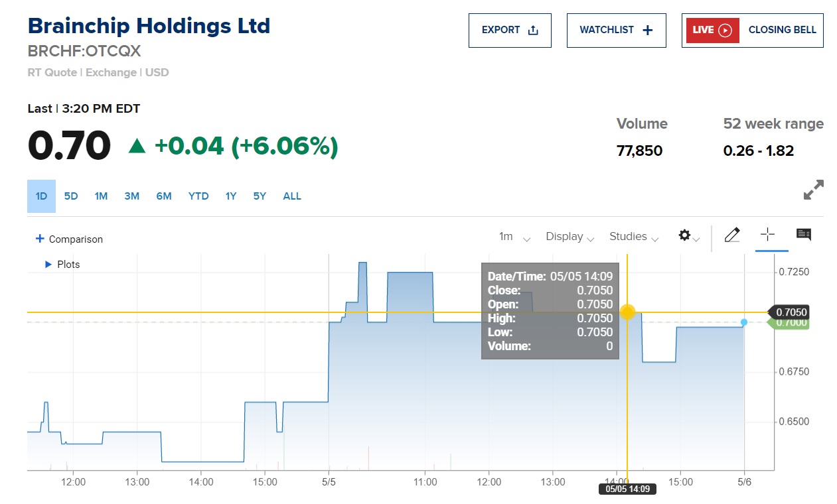Screen dimensions: 837x504
Task: Choose the ALL time range tab
Action: 292,196
